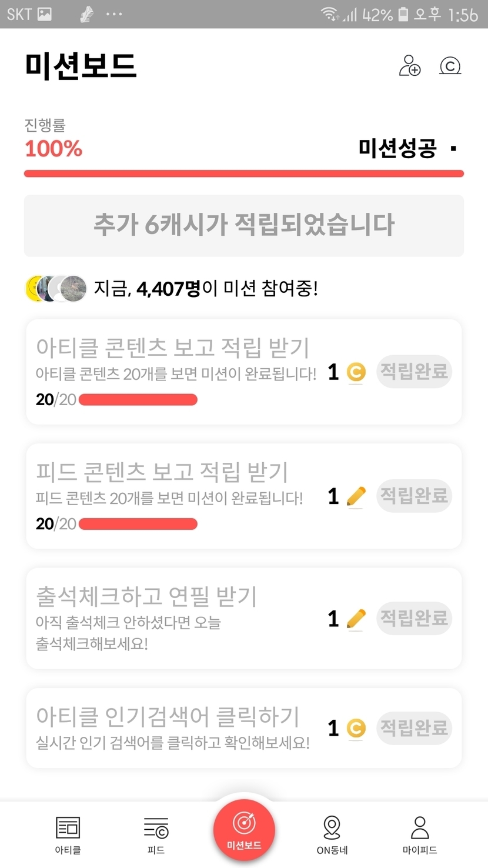Tap the pencil icon on the 출석체크 mission

356,619
